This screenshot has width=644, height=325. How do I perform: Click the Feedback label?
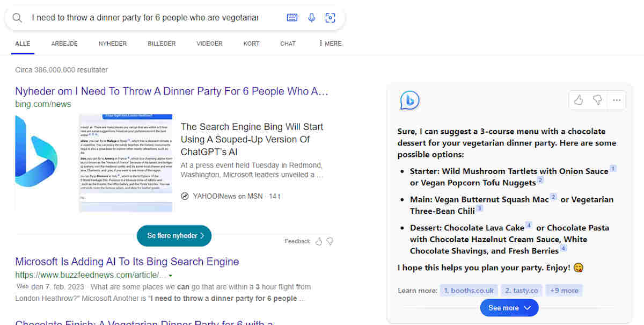(x=297, y=242)
